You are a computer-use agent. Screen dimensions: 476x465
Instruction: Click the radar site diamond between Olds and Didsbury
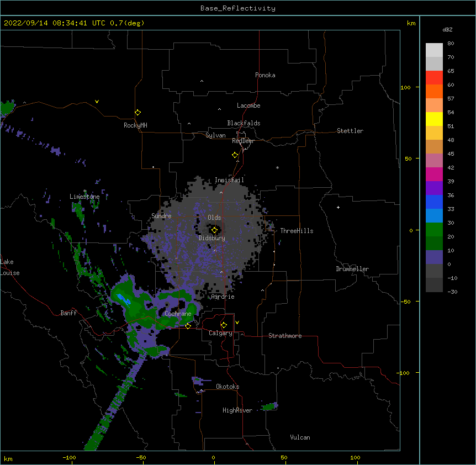click(214, 230)
